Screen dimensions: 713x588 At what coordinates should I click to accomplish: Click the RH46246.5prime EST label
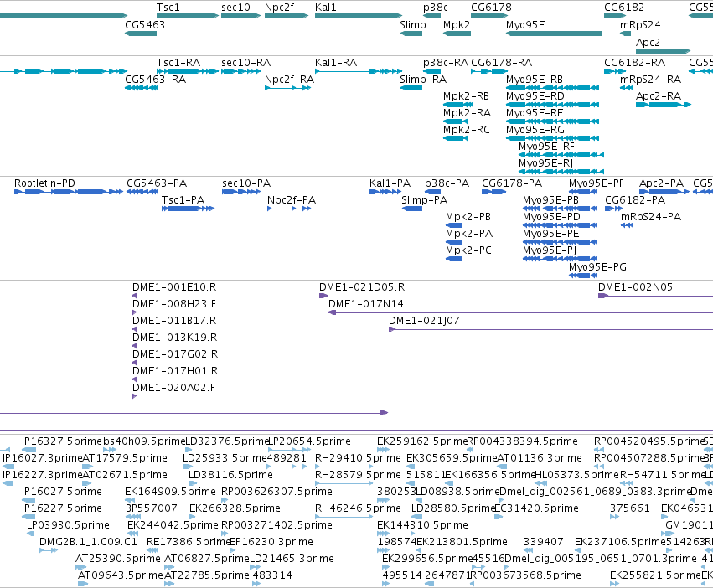click(x=358, y=508)
